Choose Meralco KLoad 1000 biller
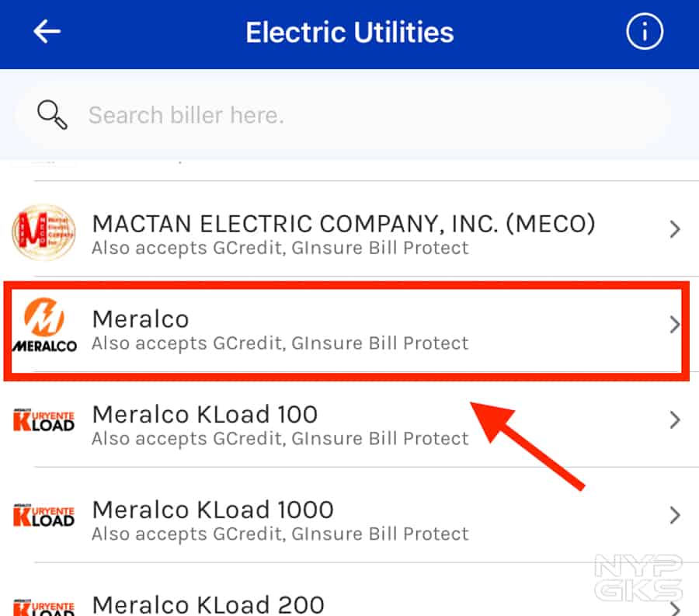Image resolution: width=699 pixels, height=616 pixels. [213, 510]
